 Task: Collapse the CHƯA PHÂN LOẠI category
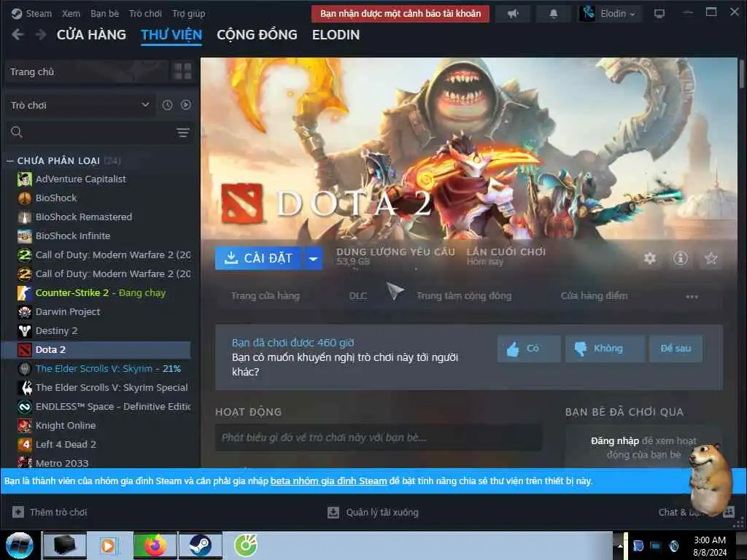click(x=9, y=161)
